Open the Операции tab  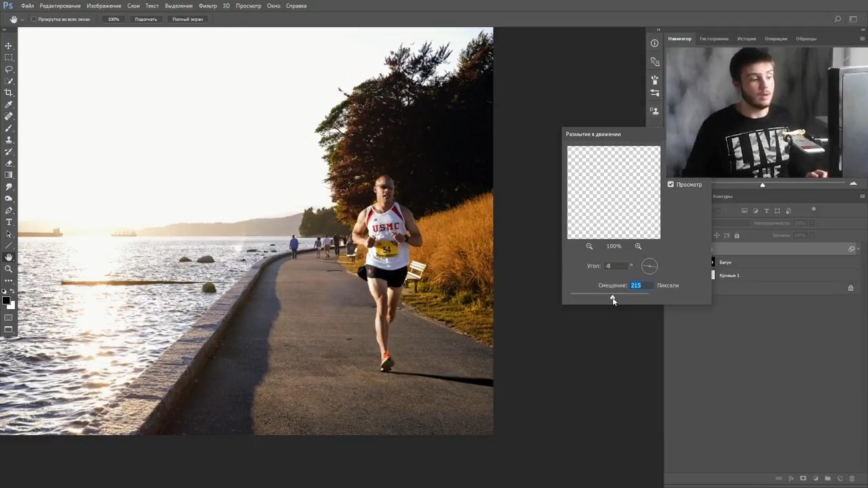tap(776, 39)
